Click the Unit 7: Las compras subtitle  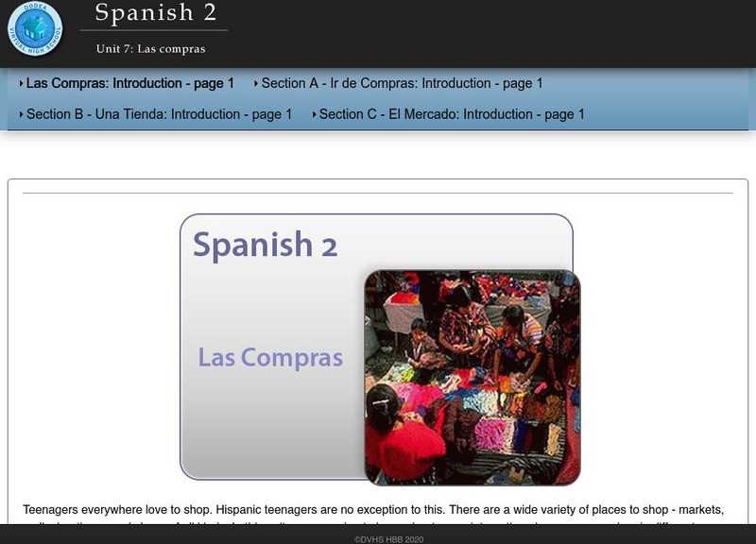[150, 49]
